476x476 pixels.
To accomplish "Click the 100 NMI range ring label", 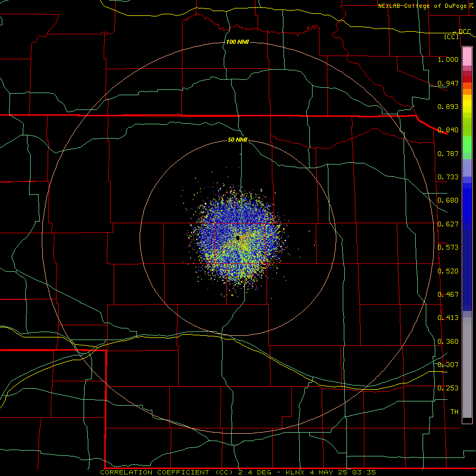I will pyautogui.click(x=237, y=42).
